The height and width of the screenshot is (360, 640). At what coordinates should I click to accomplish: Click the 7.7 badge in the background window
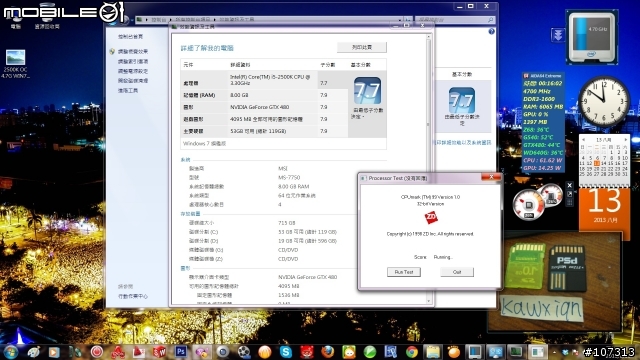462,100
